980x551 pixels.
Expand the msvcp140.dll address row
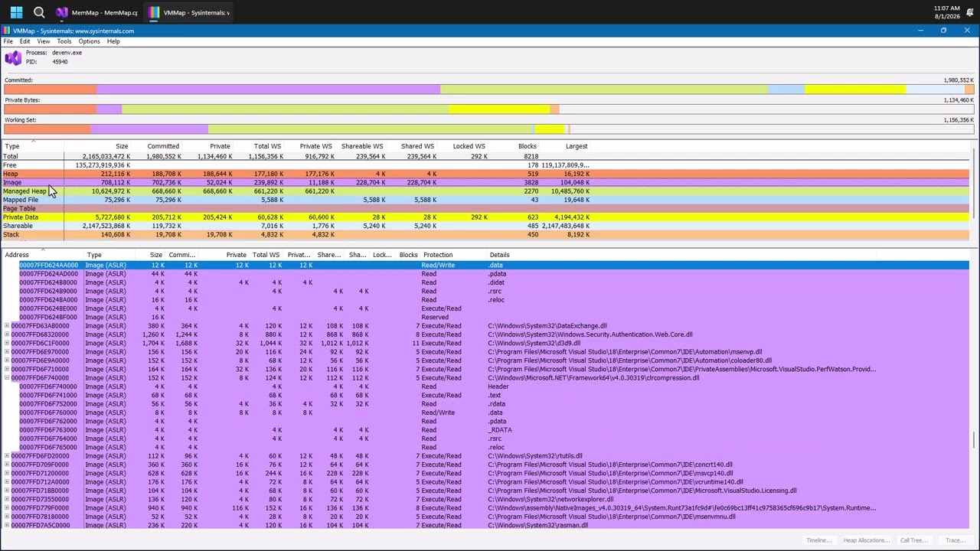[x=7, y=473]
